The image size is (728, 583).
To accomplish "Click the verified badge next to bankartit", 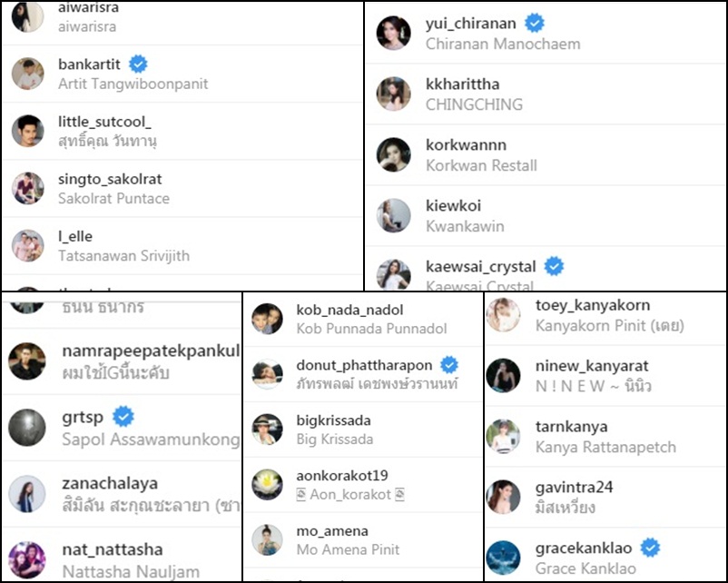I will (x=138, y=64).
